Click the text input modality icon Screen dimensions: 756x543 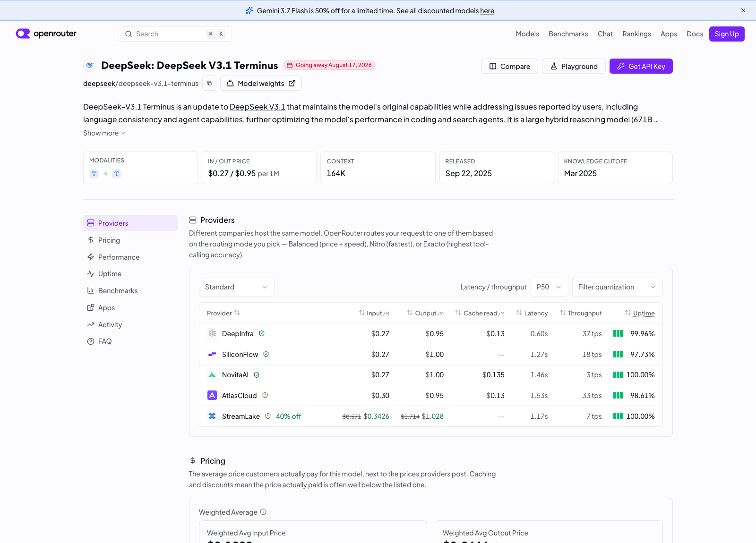(94, 174)
